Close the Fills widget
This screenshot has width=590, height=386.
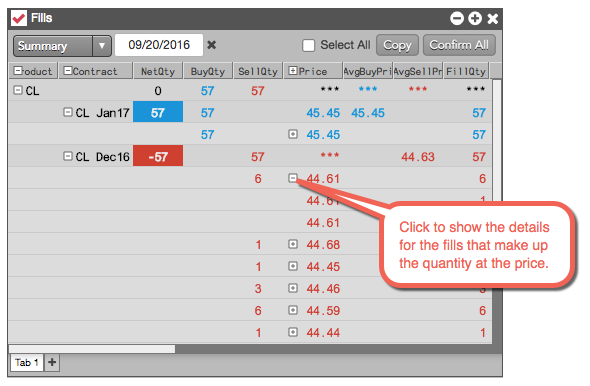493,18
